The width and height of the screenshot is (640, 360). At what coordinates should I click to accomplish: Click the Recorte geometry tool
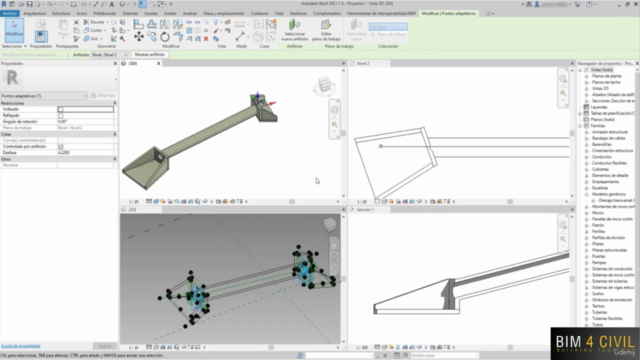[95, 22]
